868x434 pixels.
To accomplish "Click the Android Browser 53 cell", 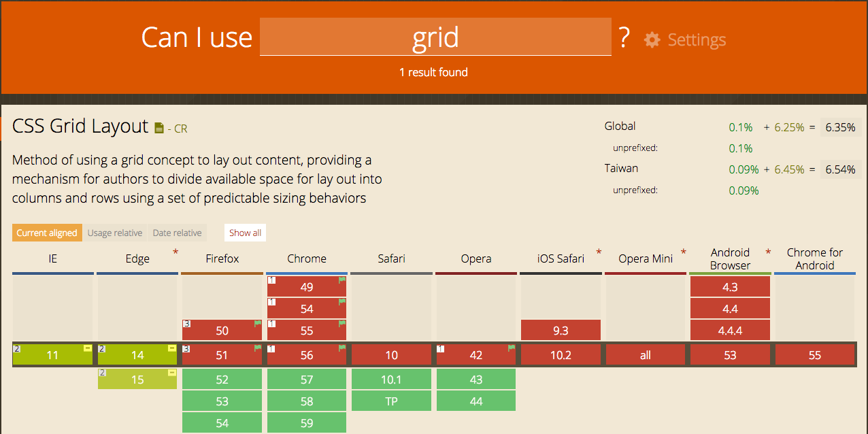I will 730,355.
